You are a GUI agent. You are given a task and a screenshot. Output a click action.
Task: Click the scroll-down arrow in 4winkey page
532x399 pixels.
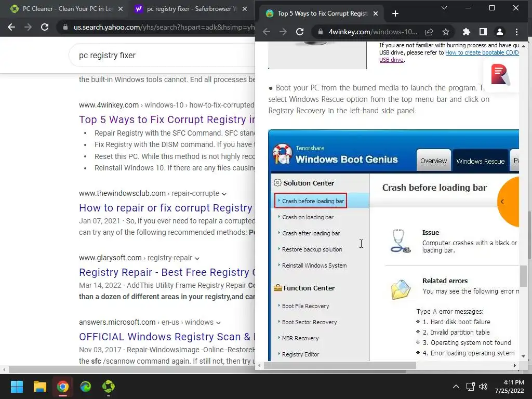pyautogui.click(x=524, y=356)
